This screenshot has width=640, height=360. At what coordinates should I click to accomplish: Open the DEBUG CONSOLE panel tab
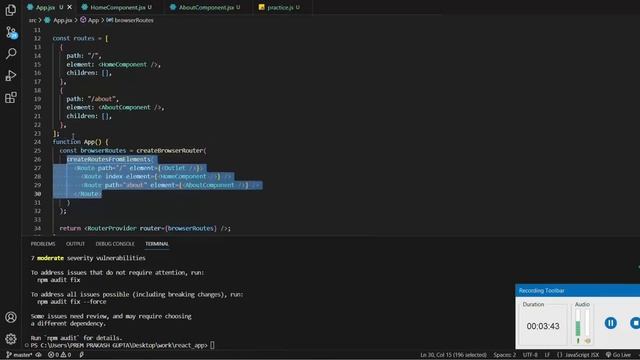coord(115,244)
